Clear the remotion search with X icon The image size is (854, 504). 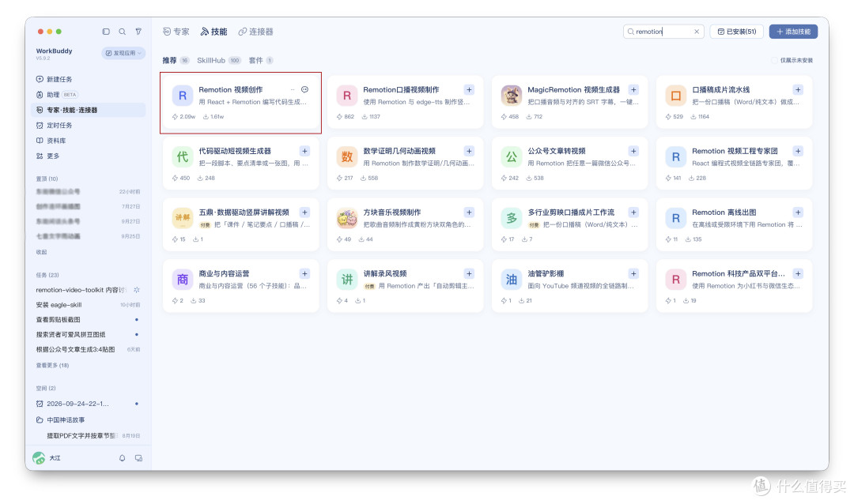(697, 32)
